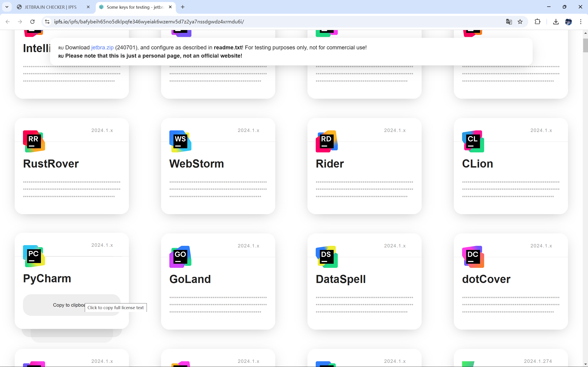
Task: Click the WebStorm WS logo icon
Action: [180, 141]
